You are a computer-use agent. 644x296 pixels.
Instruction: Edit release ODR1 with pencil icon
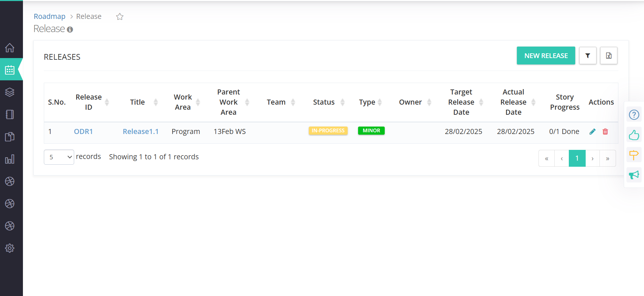pos(592,132)
